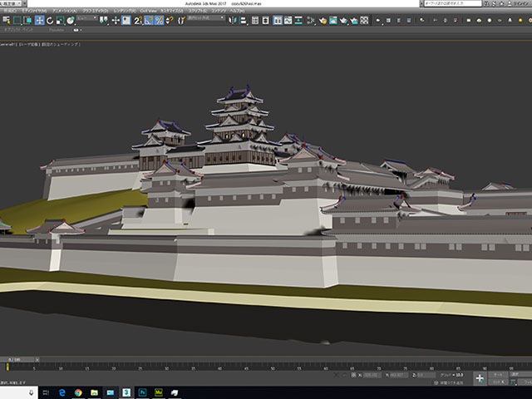
Task: Select the Move tool in main toolbar
Action: 40,20
